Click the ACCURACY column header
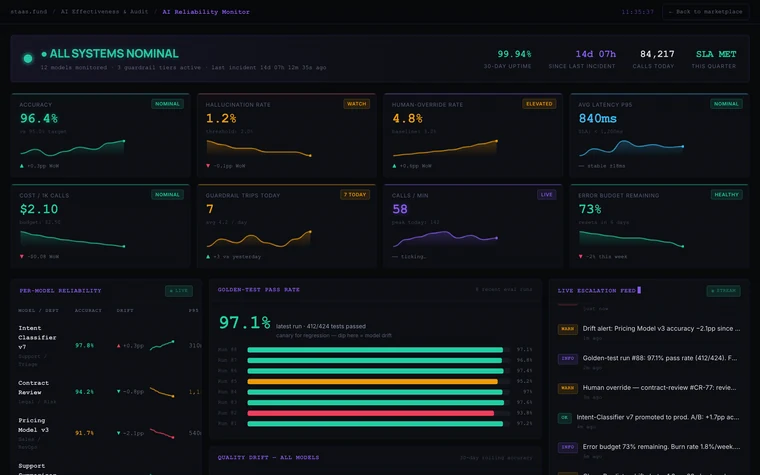The image size is (760, 475). tap(88, 310)
